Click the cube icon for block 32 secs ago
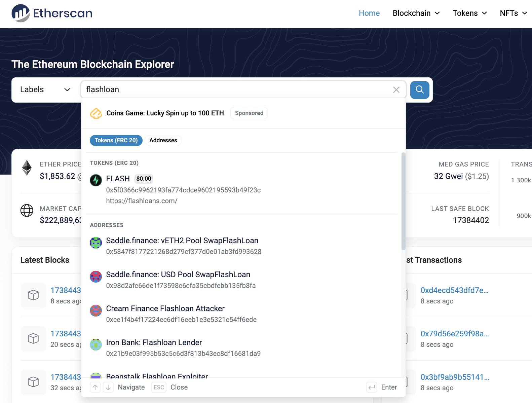 click(x=33, y=382)
